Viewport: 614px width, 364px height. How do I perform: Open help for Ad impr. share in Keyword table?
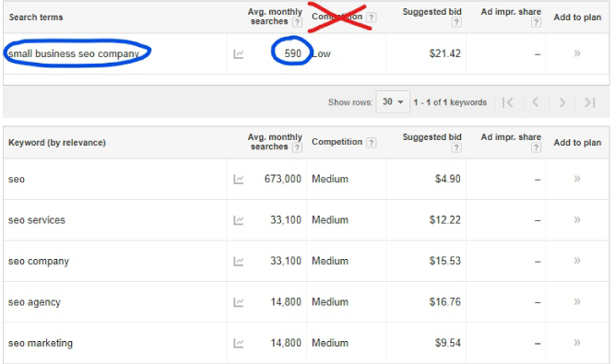(x=536, y=147)
